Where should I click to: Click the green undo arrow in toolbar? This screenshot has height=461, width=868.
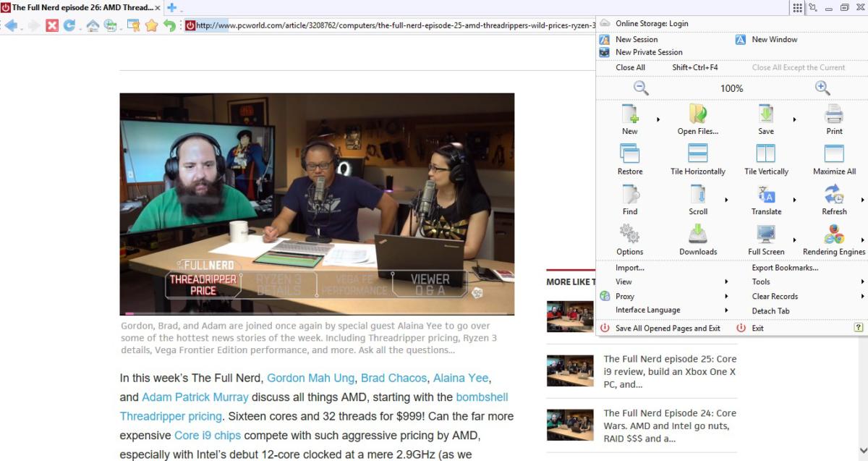169,25
